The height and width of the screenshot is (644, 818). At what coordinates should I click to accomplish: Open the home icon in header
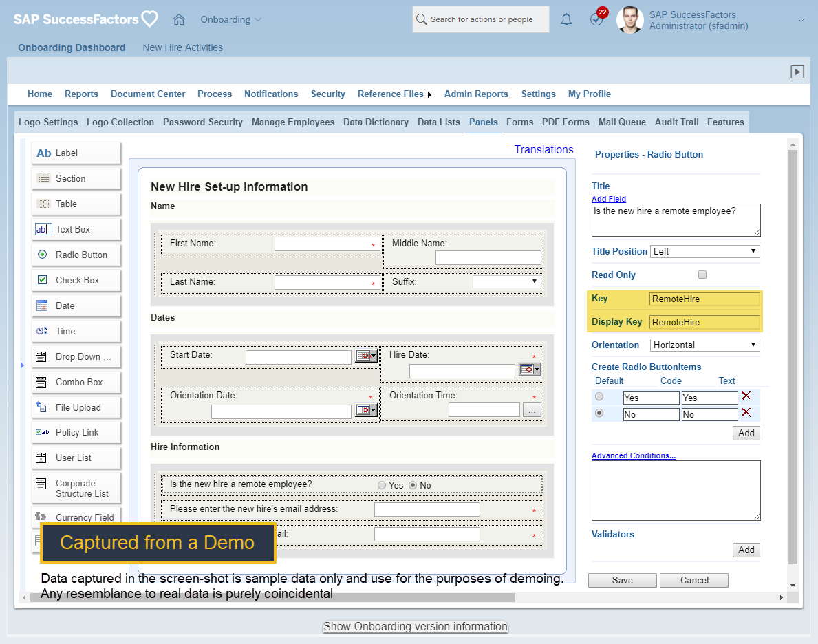click(179, 19)
